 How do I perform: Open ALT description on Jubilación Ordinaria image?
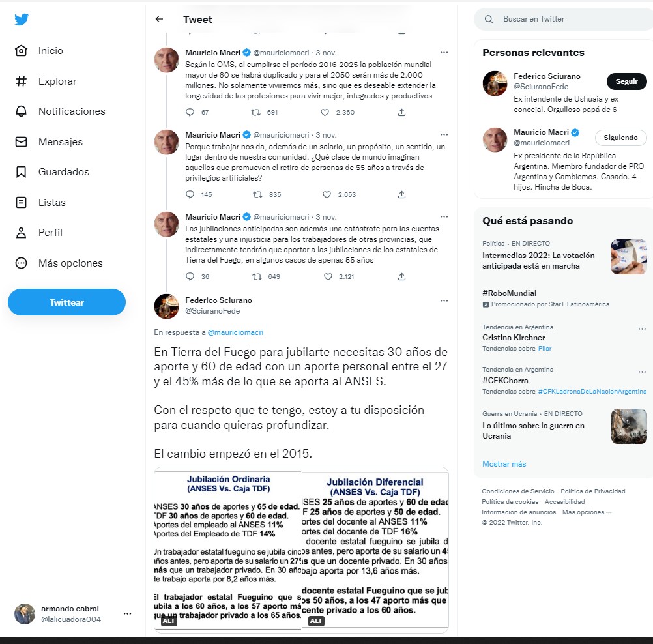click(169, 621)
